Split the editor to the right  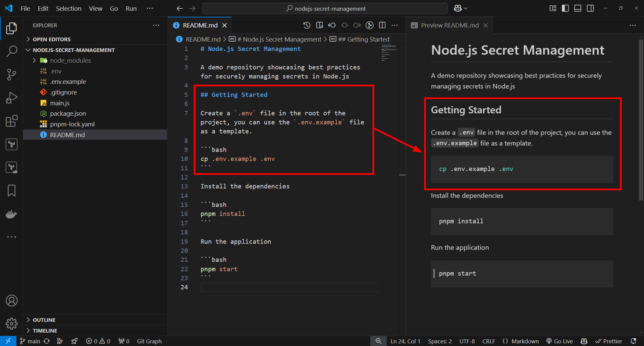(382, 25)
